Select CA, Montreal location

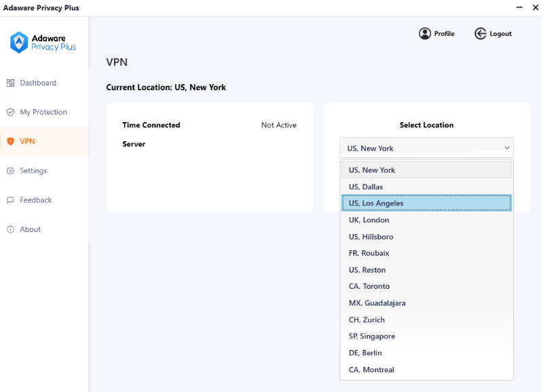[426, 369]
